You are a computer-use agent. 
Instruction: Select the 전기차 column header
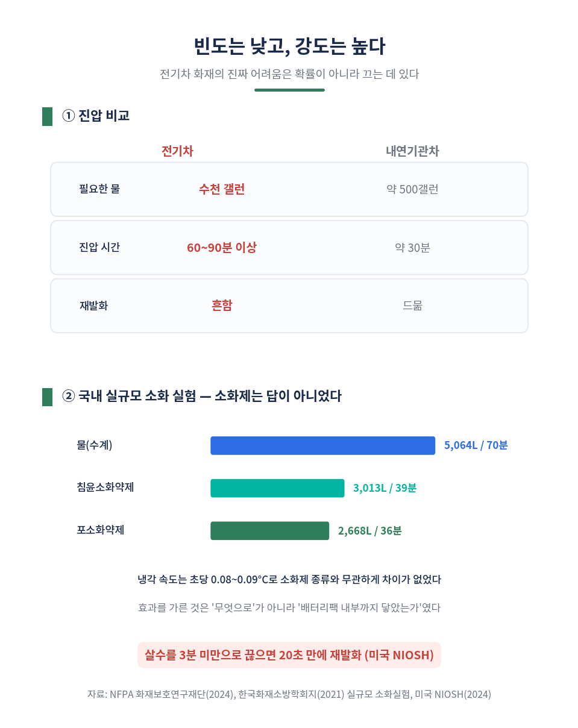click(177, 151)
